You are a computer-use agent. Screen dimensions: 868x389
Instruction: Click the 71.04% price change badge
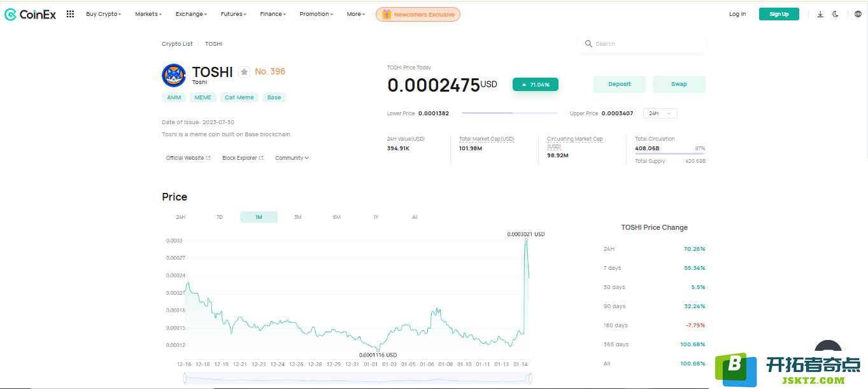click(x=536, y=84)
